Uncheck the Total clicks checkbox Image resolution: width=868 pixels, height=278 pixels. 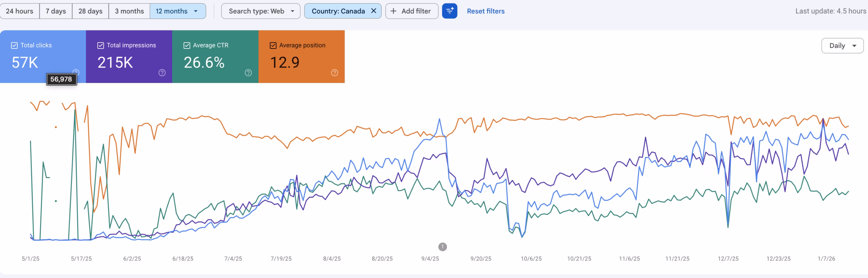15,45
